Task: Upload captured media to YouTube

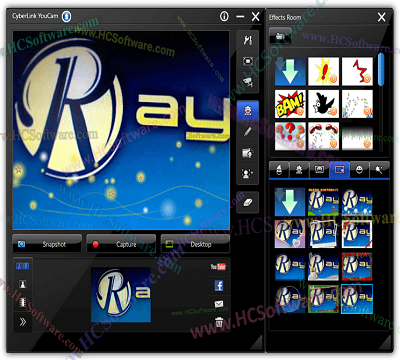Action: (218, 267)
